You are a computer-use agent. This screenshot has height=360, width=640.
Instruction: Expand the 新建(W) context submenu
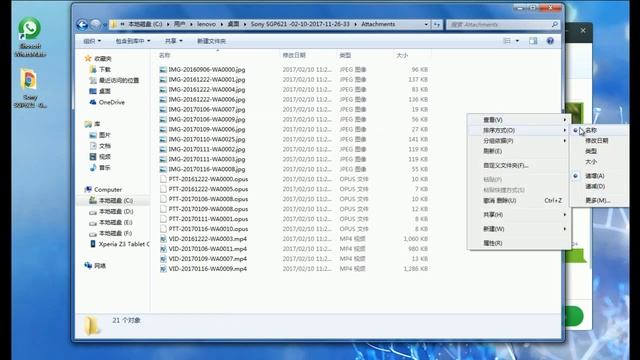tap(519, 229)
